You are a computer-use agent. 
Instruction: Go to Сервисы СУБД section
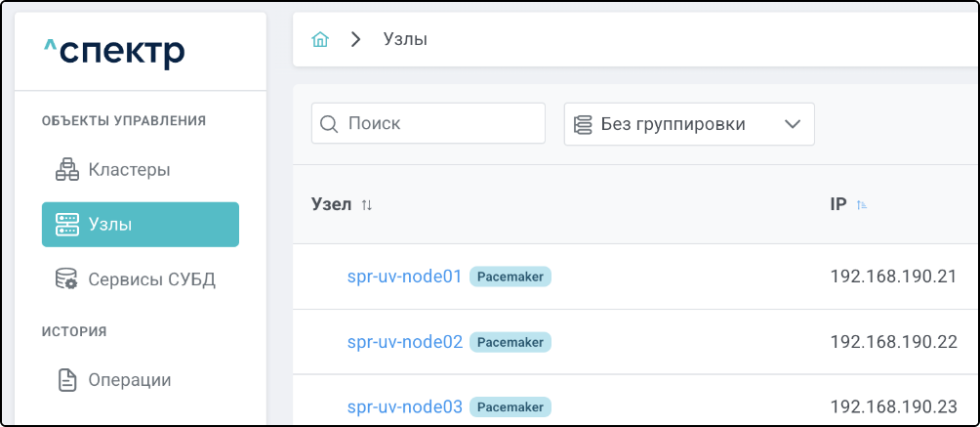point(151,279)
